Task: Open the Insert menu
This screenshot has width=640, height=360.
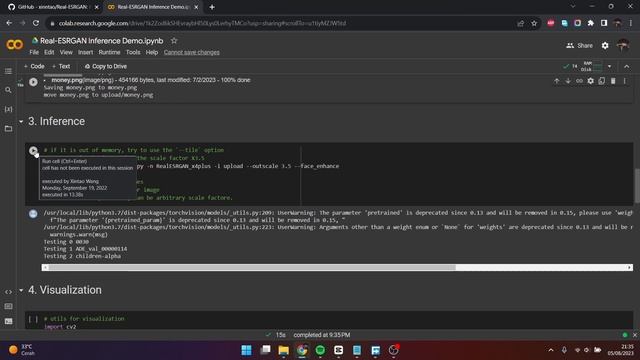Action: pyautogui.click(x=85, y=52)
